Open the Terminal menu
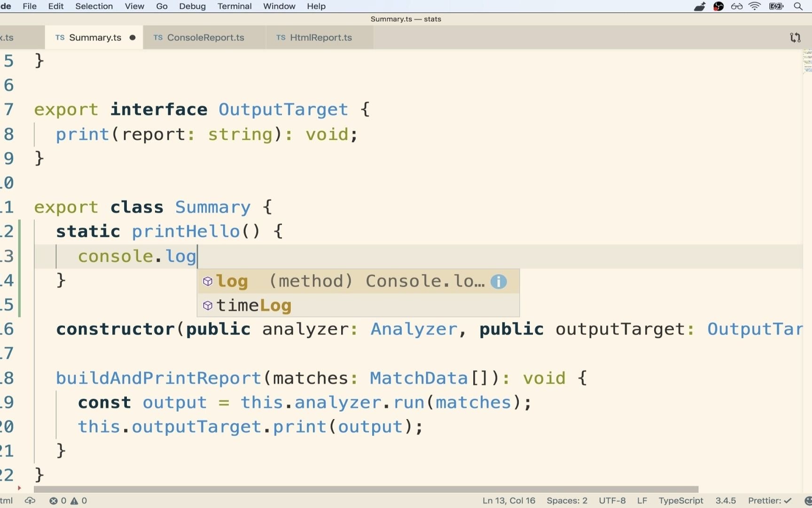The width and height of the screenshot is (812, 508). click(x=234, y=6)
